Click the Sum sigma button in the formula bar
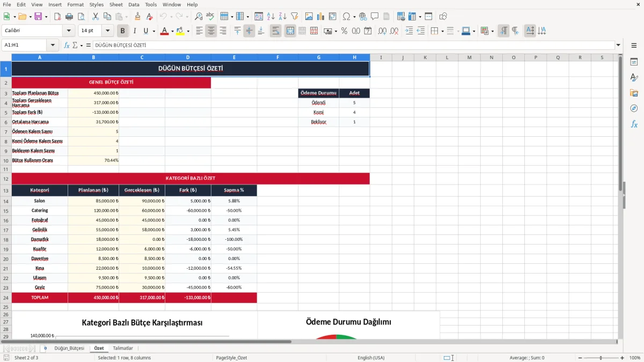This screenshot has width=644, height=362. pyautogui.click(x=75, y=45)
